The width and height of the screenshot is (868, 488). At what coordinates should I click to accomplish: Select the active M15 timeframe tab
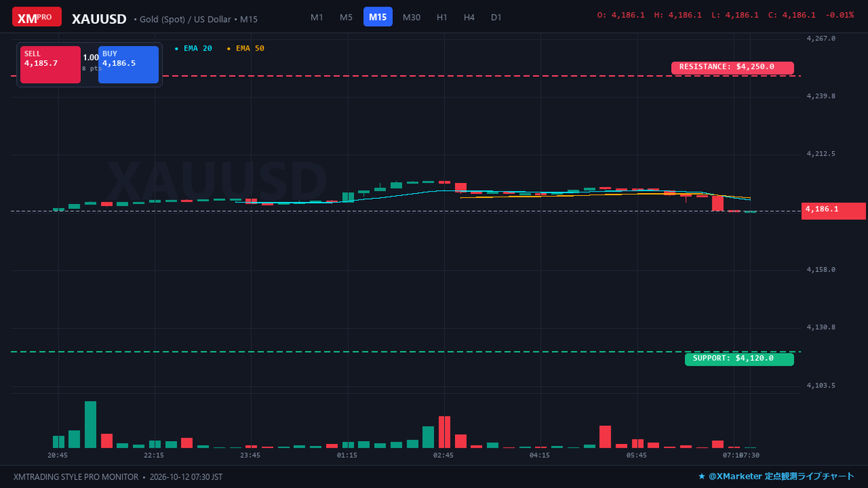(x=378, y=17)
